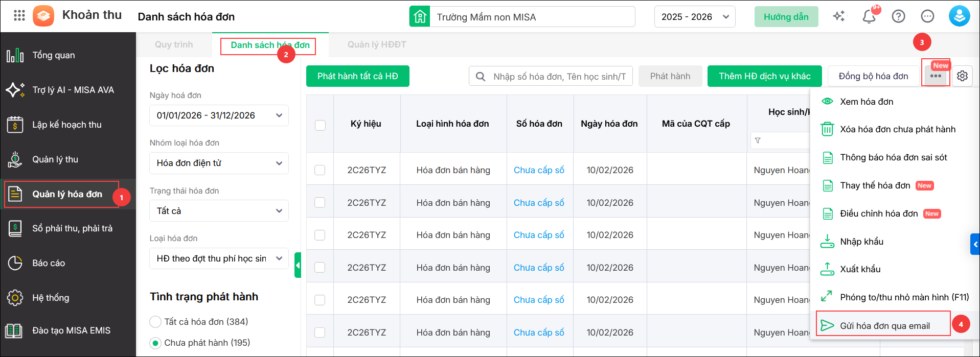980x357 pixels.
Task: Click the three-dot more actions button
Action: tap(936, 76)
